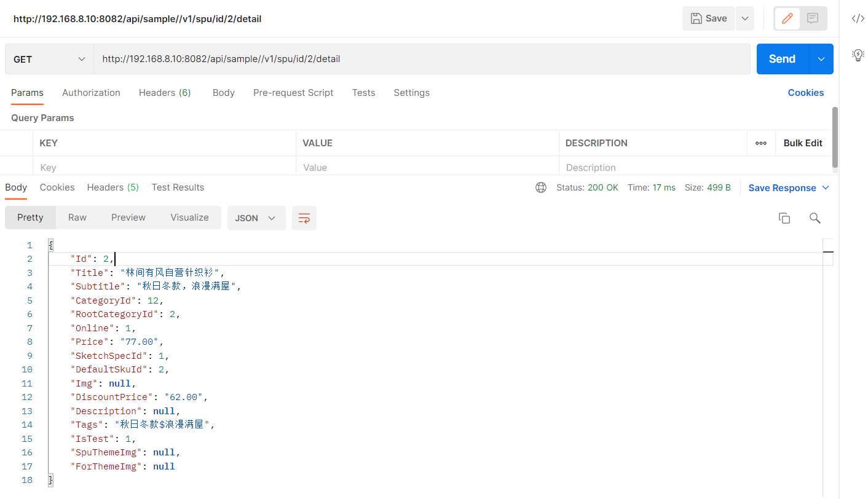Image resolution: width=868 pixels, height=499 pixels.
Task: Select the Raw response view
Action: click(77, 218)
